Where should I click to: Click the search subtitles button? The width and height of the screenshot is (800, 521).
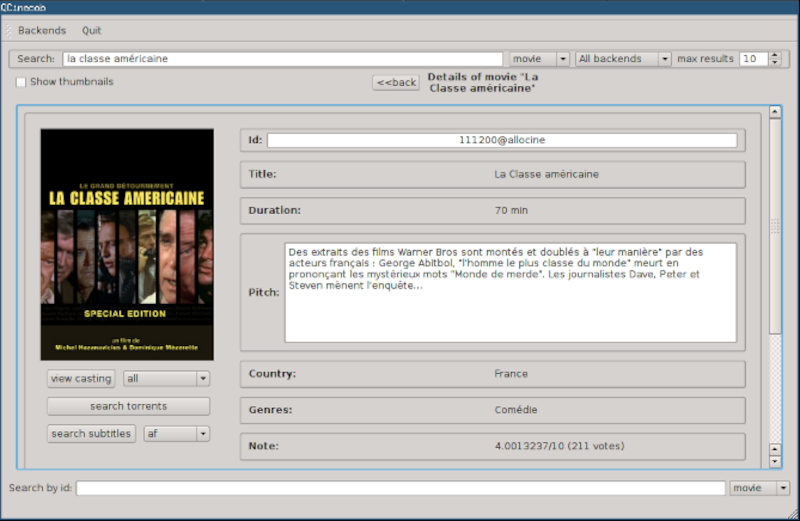pyautogui.click(x=91, y=434)
